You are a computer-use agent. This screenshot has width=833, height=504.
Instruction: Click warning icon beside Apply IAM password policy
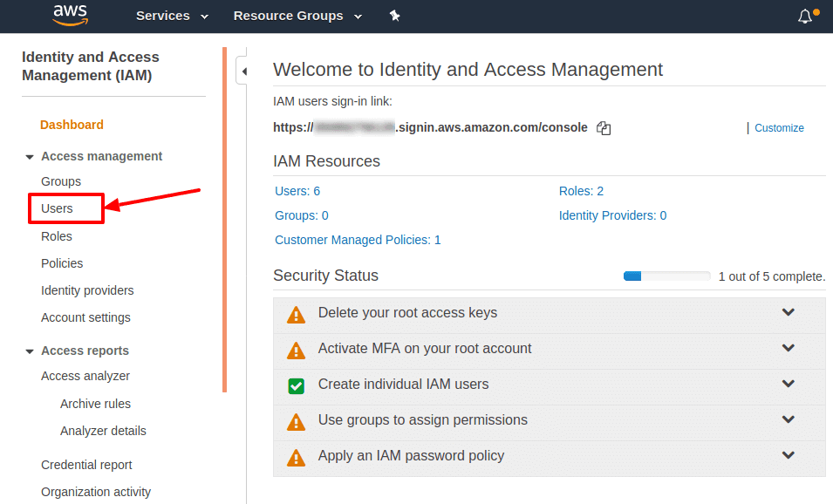[297, 458]
